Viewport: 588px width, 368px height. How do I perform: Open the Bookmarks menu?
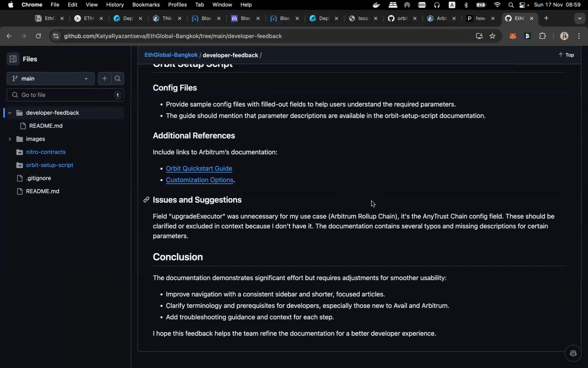click(146, 5)
